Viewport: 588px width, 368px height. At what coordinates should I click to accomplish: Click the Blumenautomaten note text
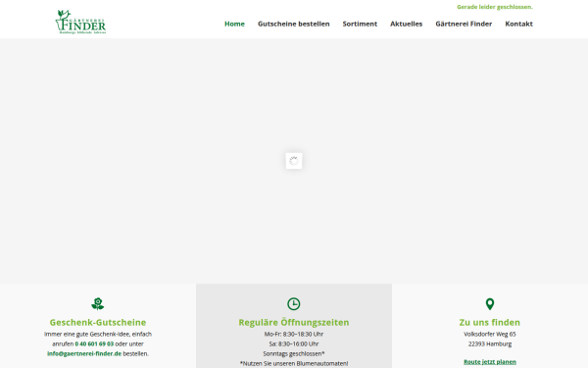coord(294,363)
